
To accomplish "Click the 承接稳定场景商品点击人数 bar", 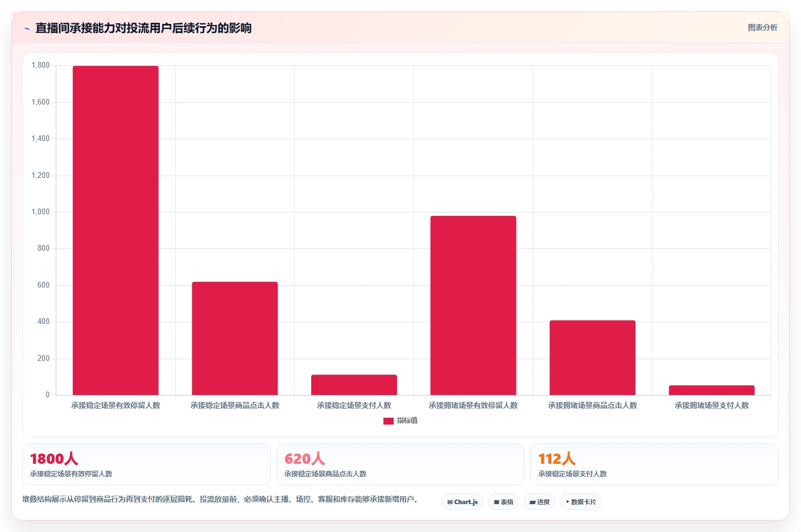I will pyautogui.click(x=235, y=338).
